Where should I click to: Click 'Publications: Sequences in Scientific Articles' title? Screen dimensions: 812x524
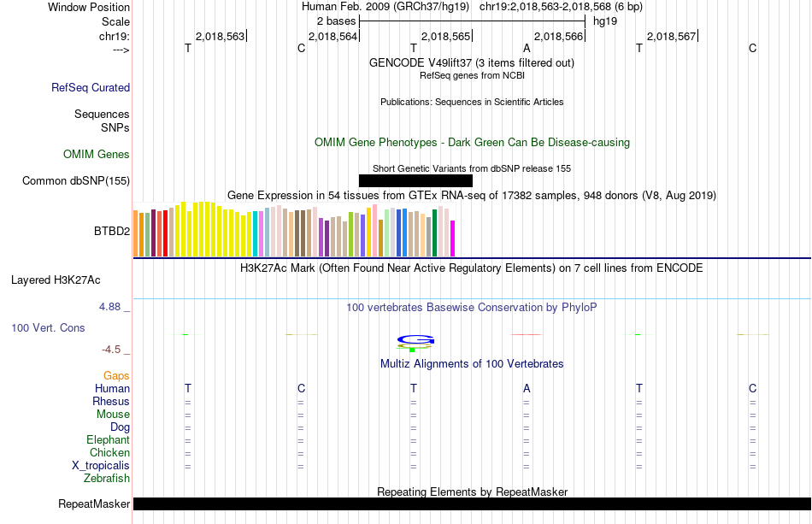[472, 102]
